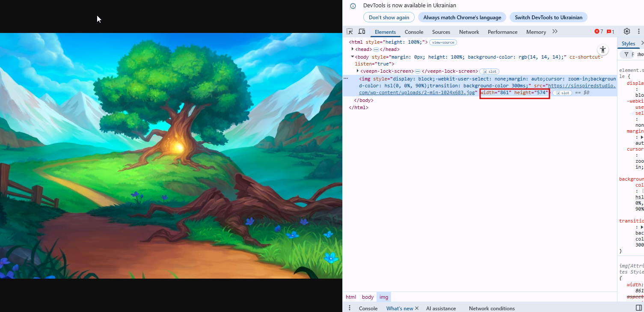Select the closing </html> tag row

(x=359, y=107)
